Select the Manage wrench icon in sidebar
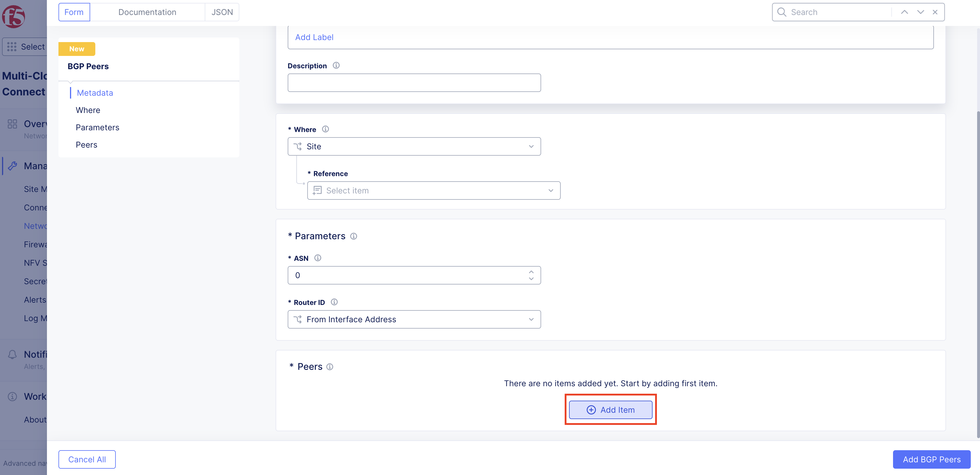The height and width of the screenshot is (475, 980). (13, 165)
